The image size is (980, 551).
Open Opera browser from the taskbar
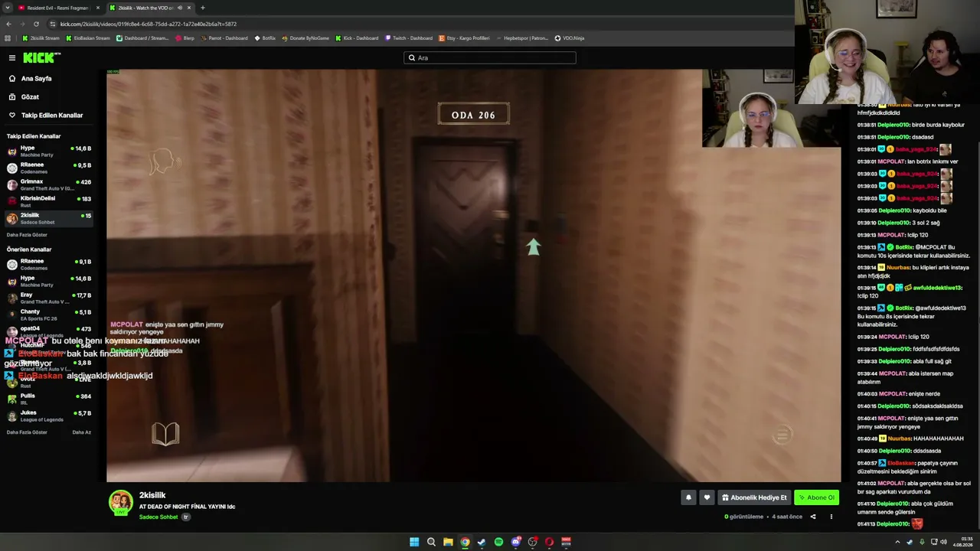click(x=549, y=542)
